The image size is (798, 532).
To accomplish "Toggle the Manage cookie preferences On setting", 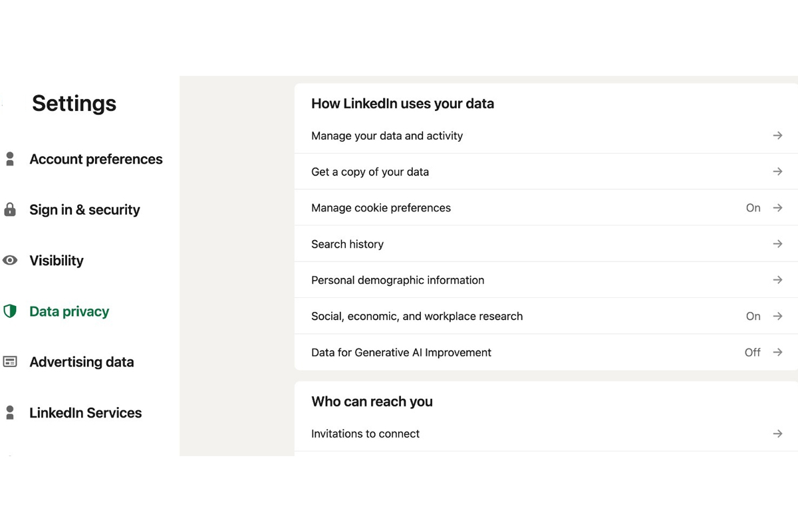I will [x=753, y=207].
